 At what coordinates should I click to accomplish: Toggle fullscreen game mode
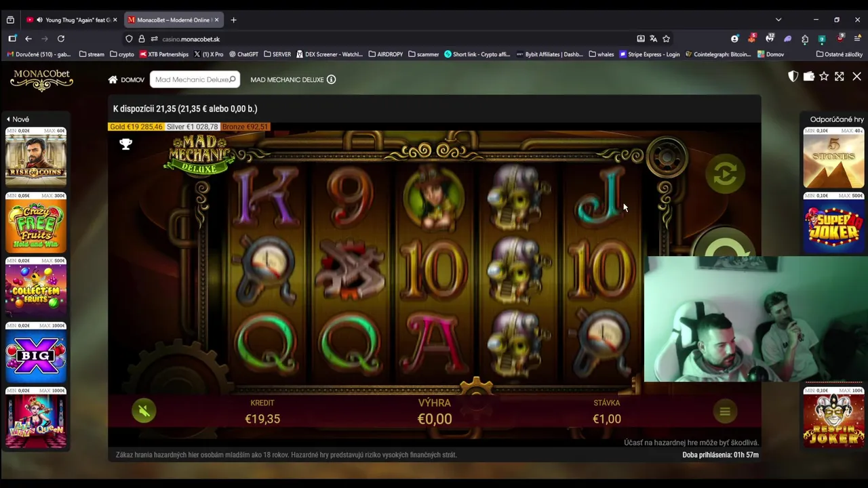[840, 77]
